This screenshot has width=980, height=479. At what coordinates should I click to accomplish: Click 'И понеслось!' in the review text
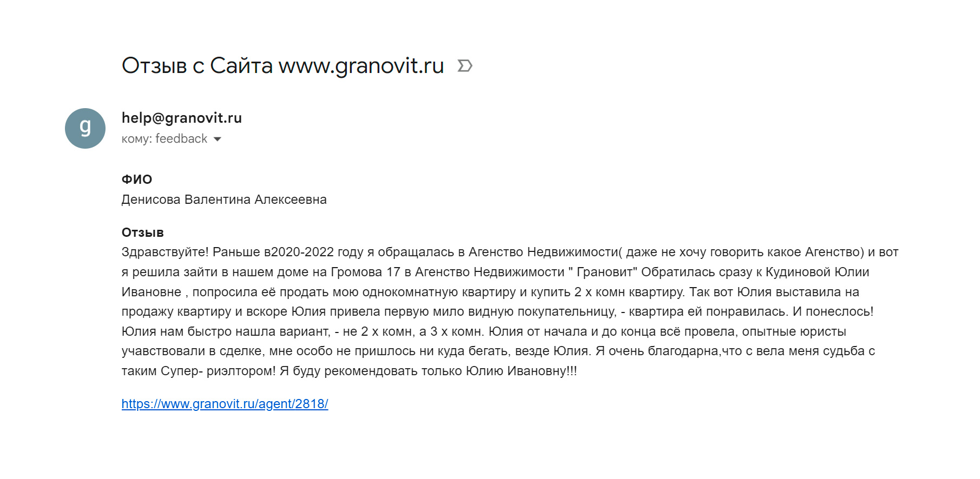833,311
